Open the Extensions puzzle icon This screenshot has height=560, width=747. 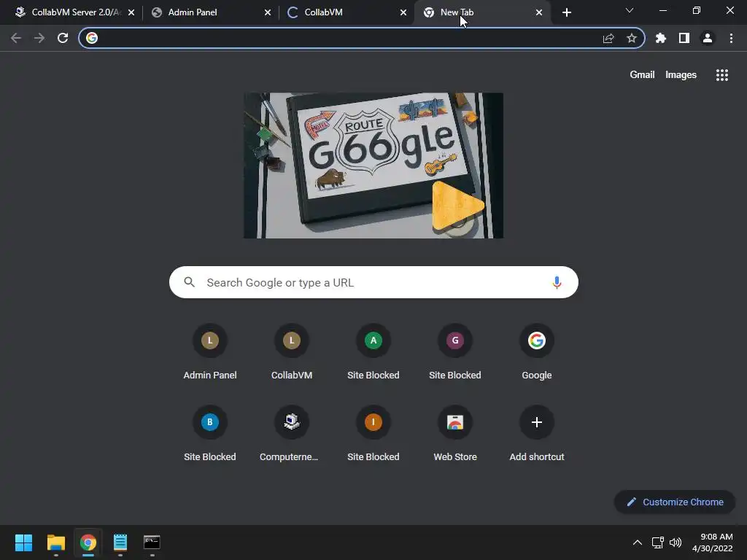tap(661, 38)
